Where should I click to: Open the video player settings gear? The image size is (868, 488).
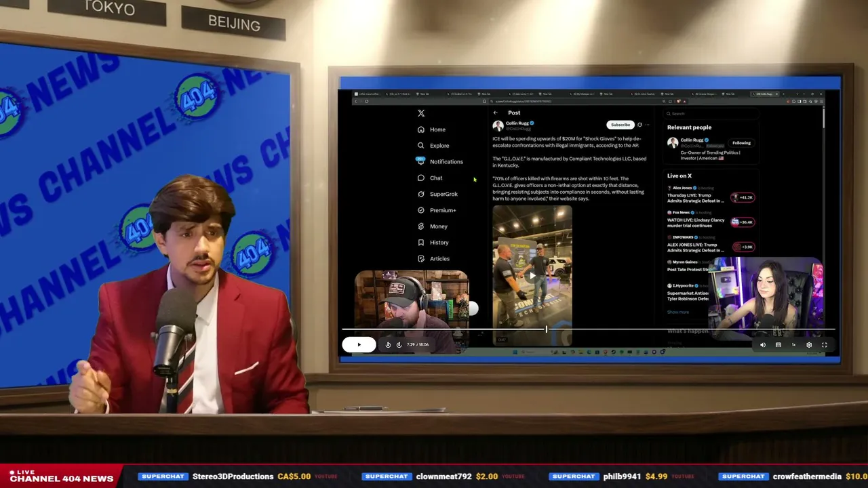(x=809, y=345)
